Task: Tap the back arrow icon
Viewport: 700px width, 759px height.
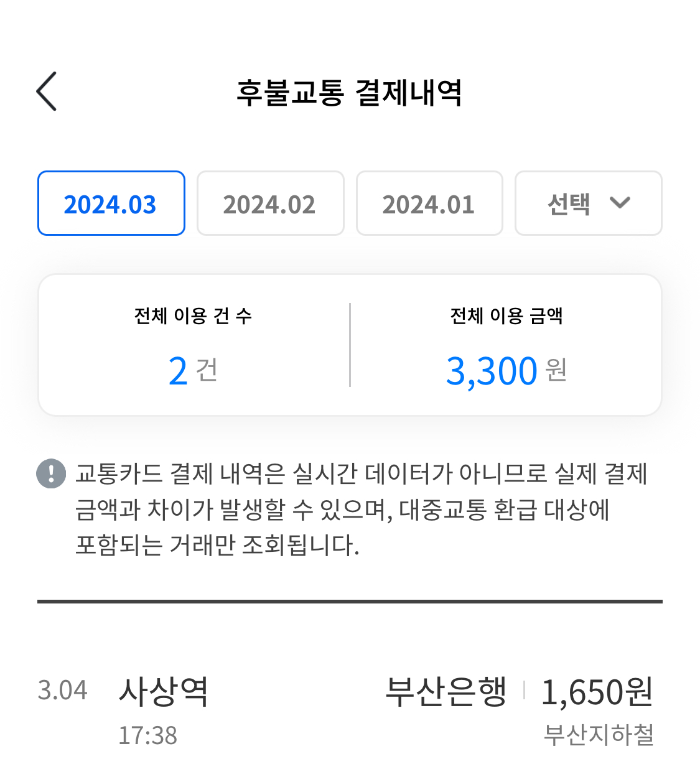Action: [47, 91]
